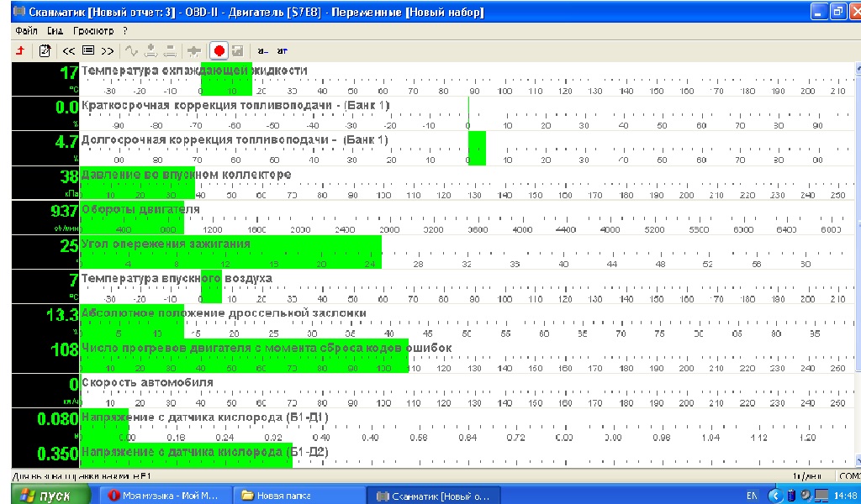Click the grayed save recording icon

point(238,51)
